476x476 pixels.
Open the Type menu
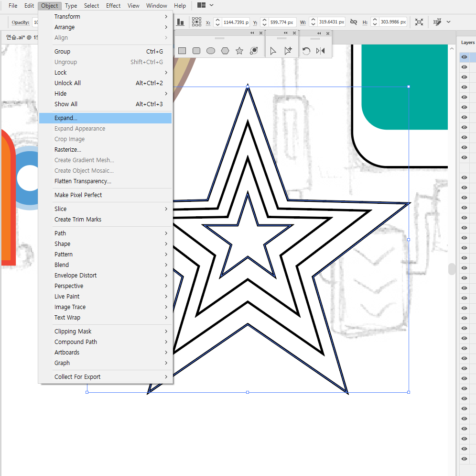pyautogui.click(x=71, y=5)
